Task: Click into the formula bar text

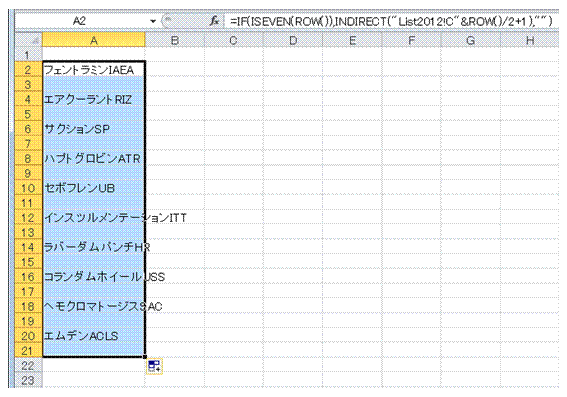Action: coord(392,21)
